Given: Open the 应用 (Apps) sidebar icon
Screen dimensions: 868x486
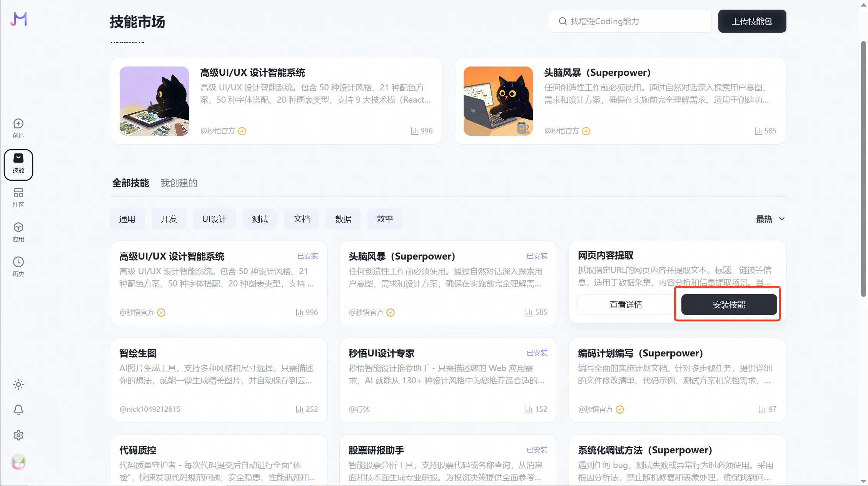Looking at the screenshot, I should click(18, 232).
